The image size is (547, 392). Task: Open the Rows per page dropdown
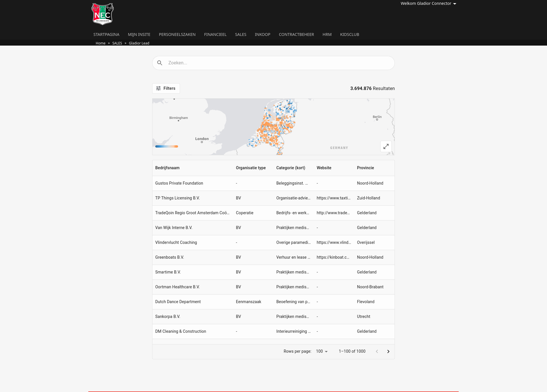point(321,351)
